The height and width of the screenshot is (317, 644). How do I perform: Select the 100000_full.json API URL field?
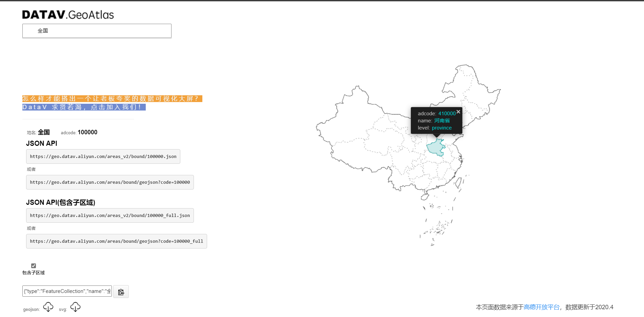coord(110,215)
